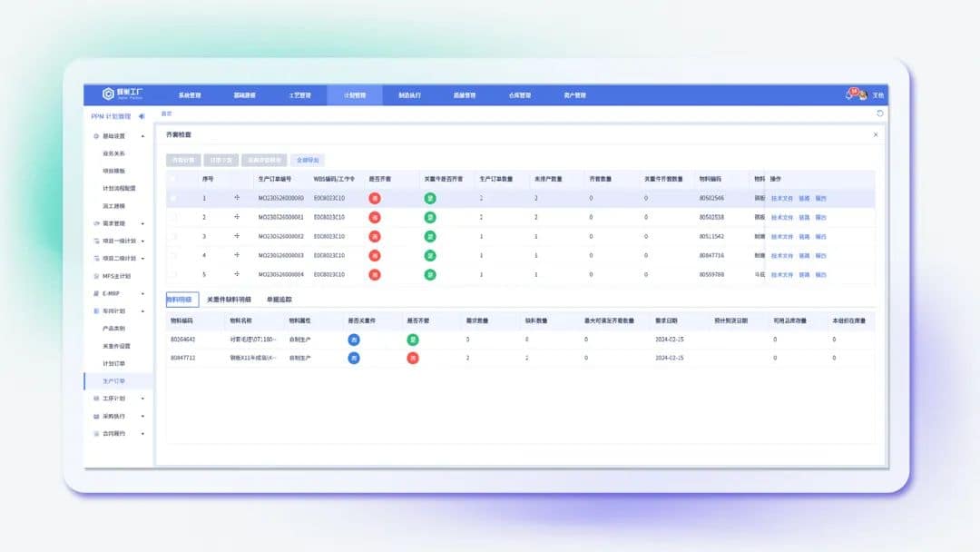
Task: Expand the E-MRP sidebar group
Action: (142, 293)
